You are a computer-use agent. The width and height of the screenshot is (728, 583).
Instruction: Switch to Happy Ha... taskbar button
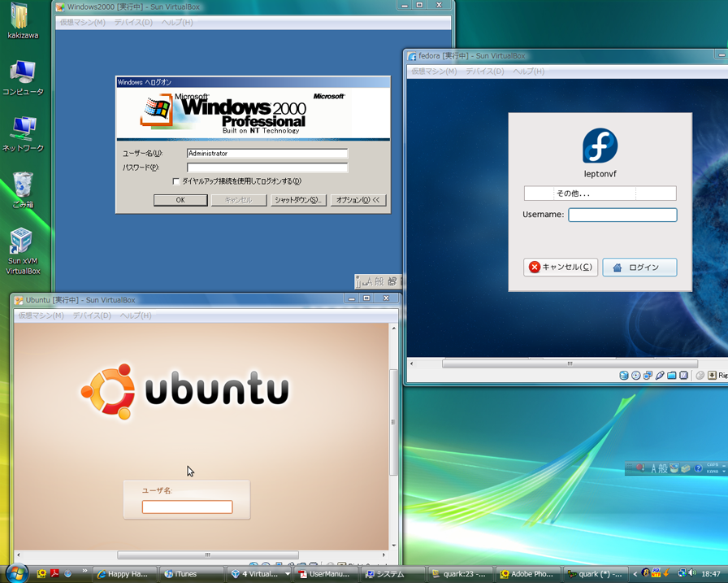tap(124, 574)
